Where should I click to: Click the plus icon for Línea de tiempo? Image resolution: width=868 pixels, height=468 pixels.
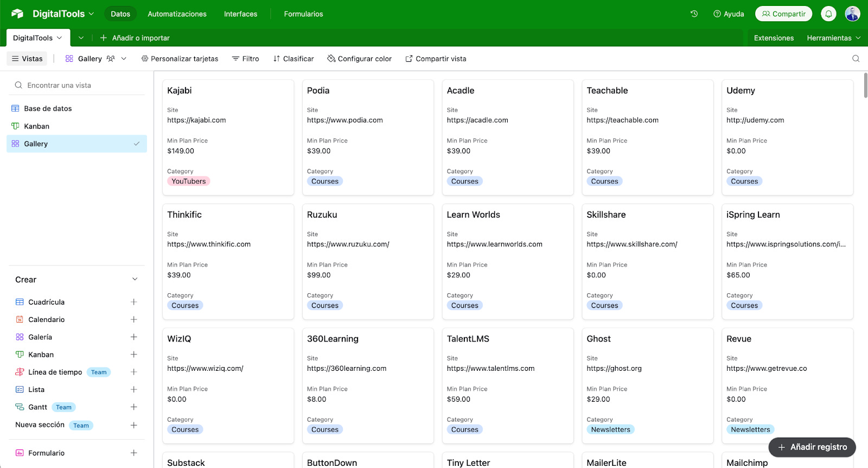pos(133,372)
